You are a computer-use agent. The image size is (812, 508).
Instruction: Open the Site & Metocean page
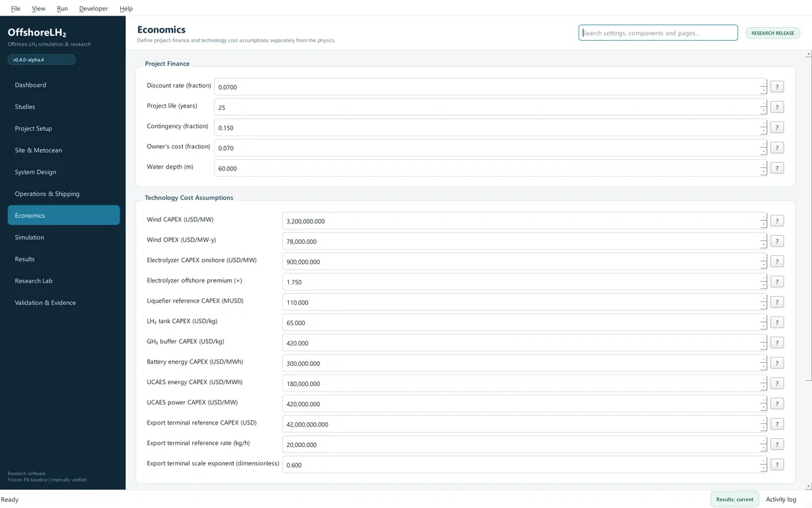coord(64,150)
